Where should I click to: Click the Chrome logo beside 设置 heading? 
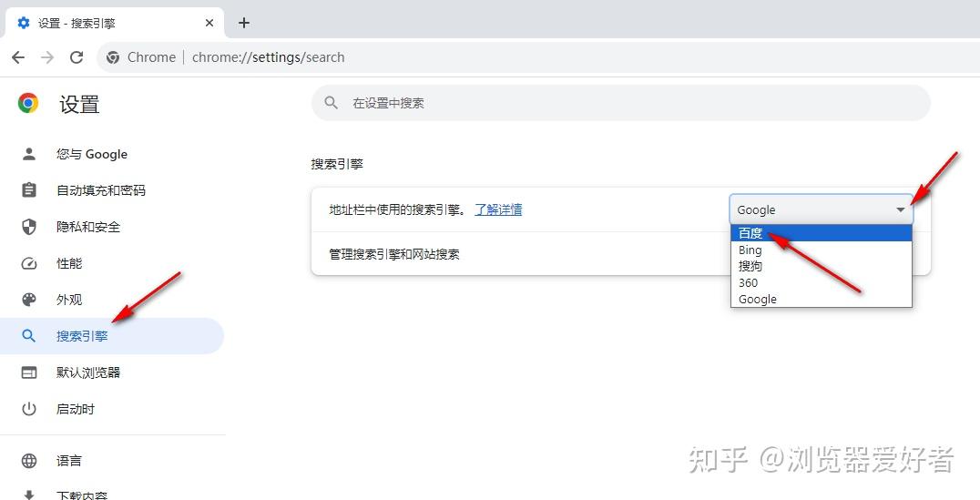(28, 103)
